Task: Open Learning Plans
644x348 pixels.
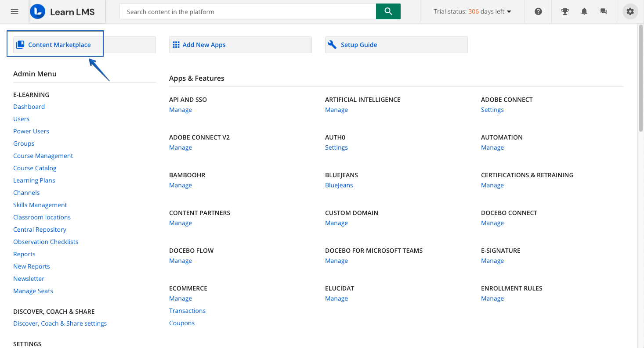Action: (x=34, y=180)
